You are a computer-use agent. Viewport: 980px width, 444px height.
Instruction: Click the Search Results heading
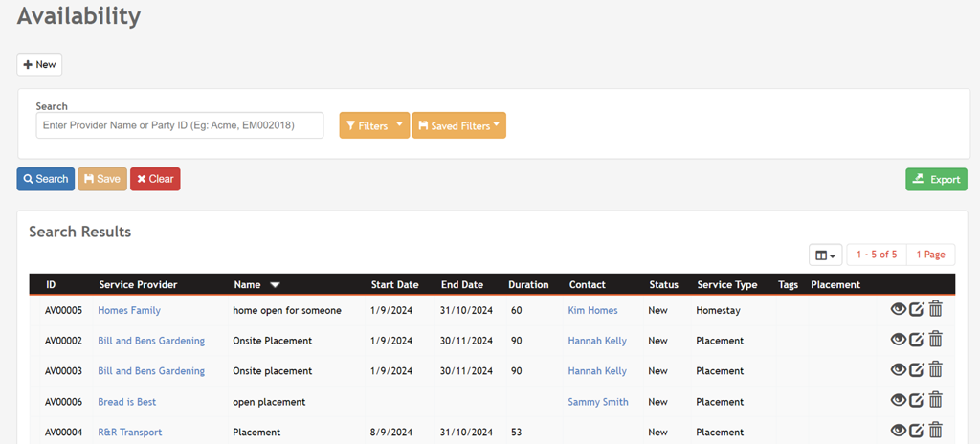(x=80, y=232)
